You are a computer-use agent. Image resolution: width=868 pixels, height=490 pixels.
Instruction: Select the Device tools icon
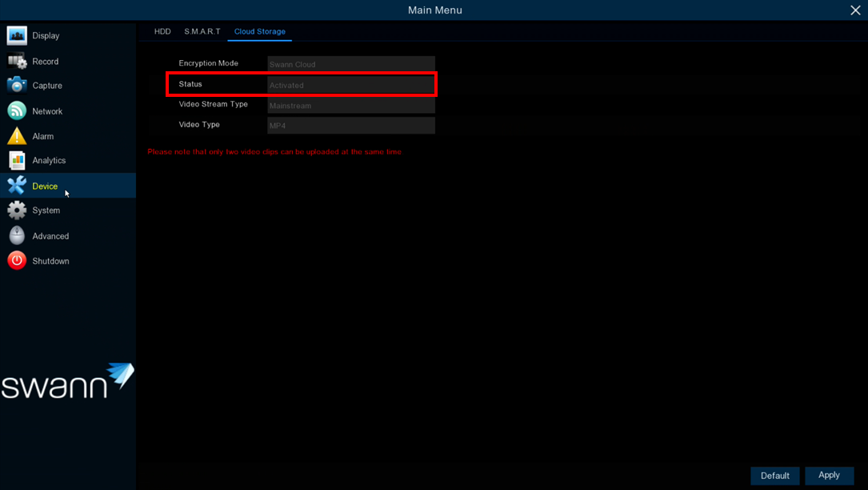click(17, 186)
